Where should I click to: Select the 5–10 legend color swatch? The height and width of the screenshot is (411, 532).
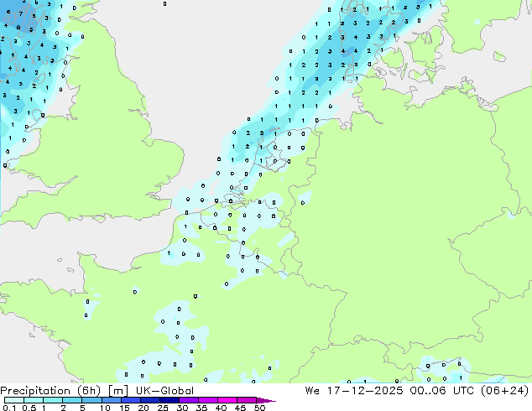tap(91, 400)
